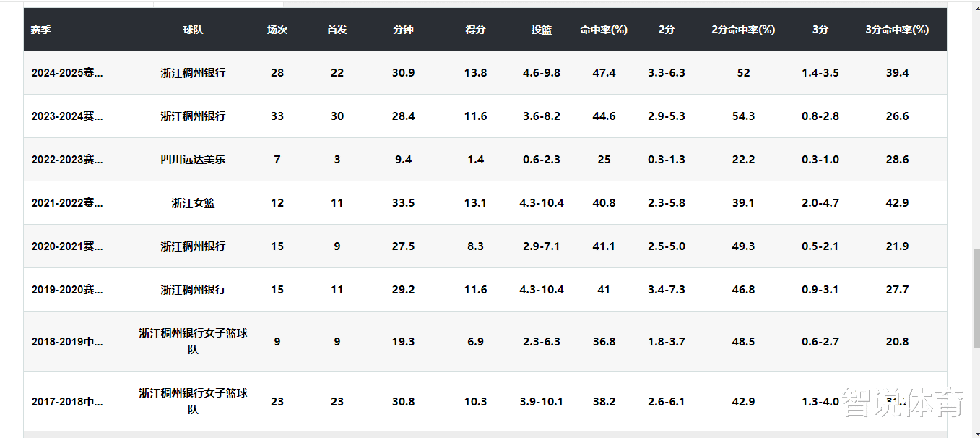Select the 分钟 column header
This screenshot has height=438, width=980.
[x=403, y=30]
